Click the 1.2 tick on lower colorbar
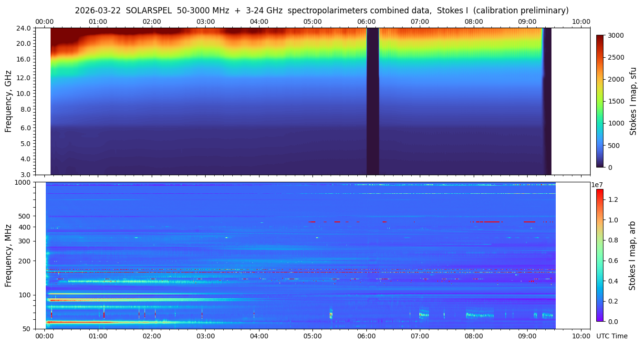 [613, 199]
